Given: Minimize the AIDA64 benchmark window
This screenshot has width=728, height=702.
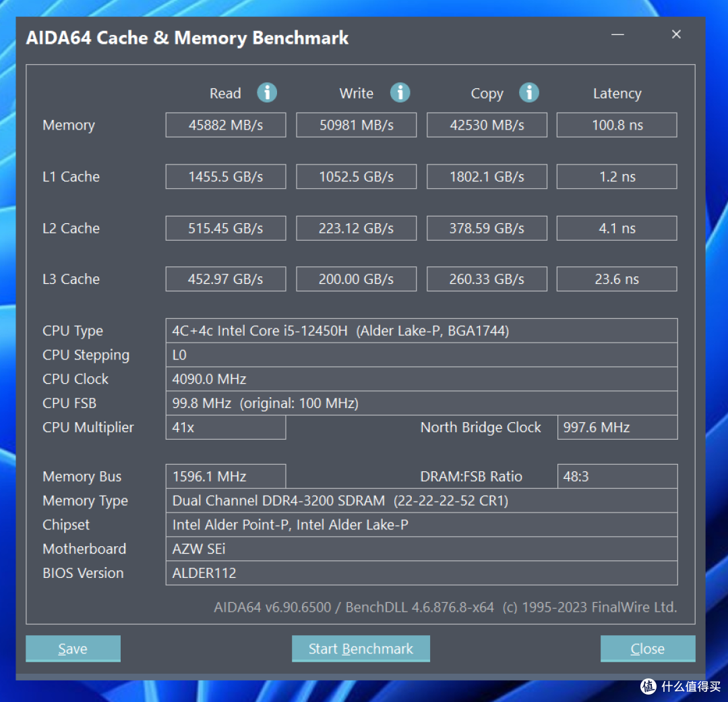Looking at the screenshot, I should (x=617, y=34).
